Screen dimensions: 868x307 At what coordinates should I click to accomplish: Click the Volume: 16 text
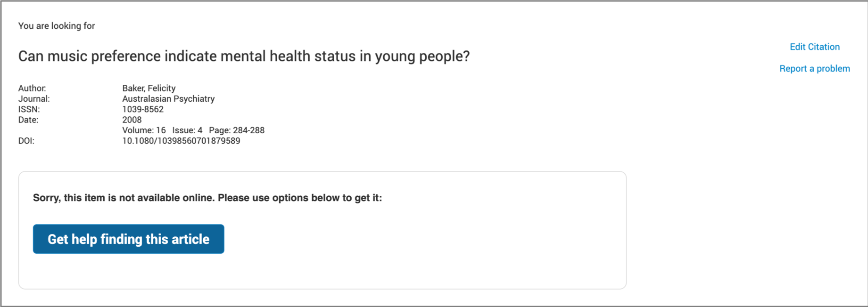(x=144, y=130)
